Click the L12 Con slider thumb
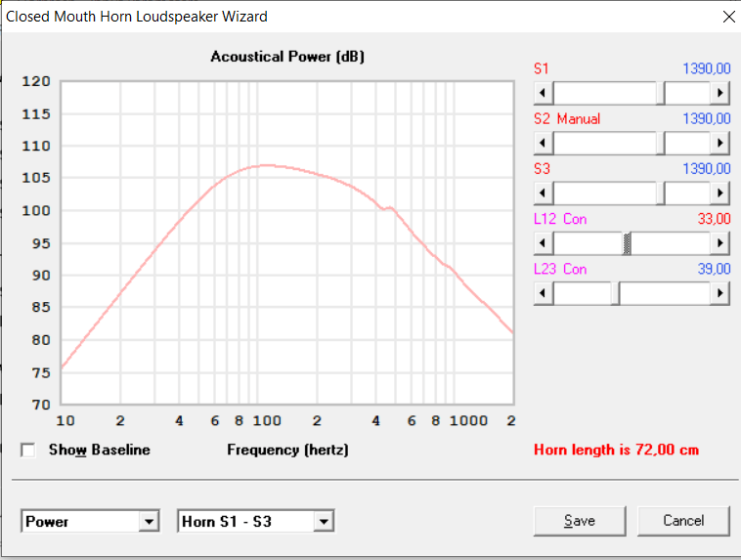Viewport: 741px width, 560px height. coord(627,243)
